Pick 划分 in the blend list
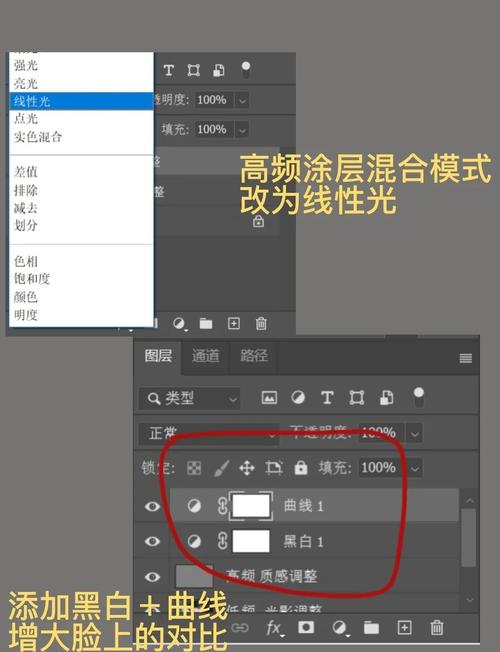 26,225
